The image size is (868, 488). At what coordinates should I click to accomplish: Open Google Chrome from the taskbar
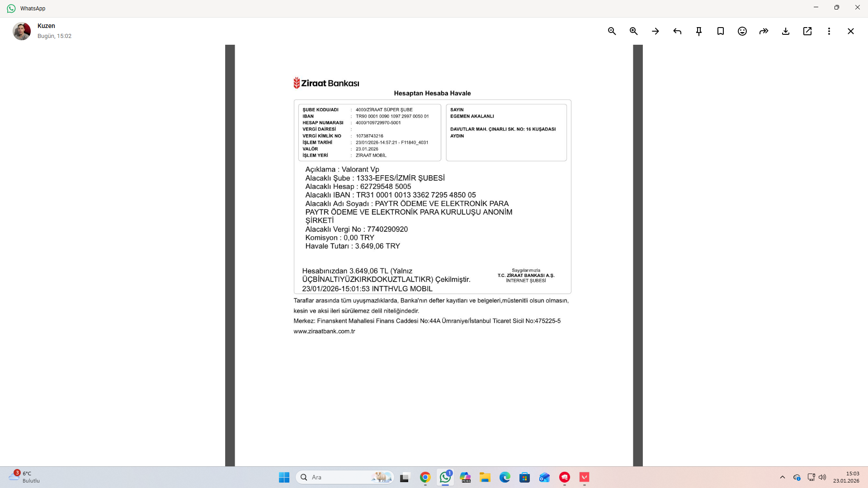click(425, 477)
